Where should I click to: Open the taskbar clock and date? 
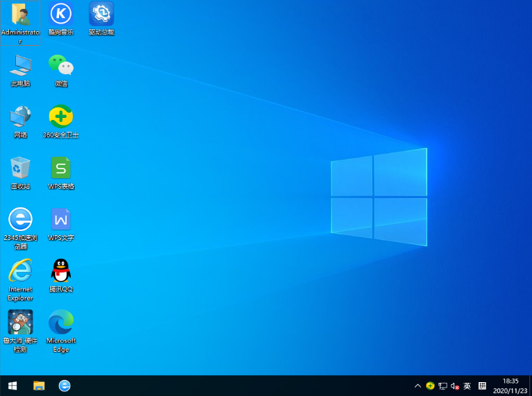[x=510, y=386]
